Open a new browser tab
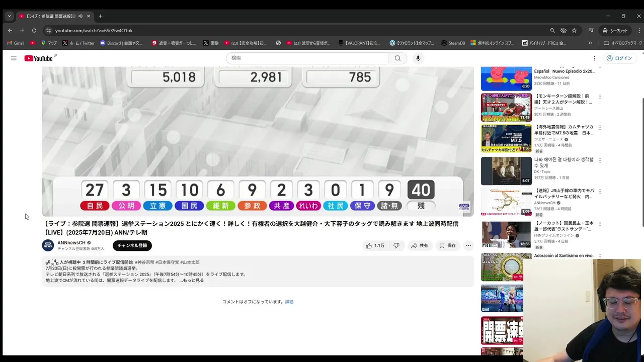 [x=101, y=16]
